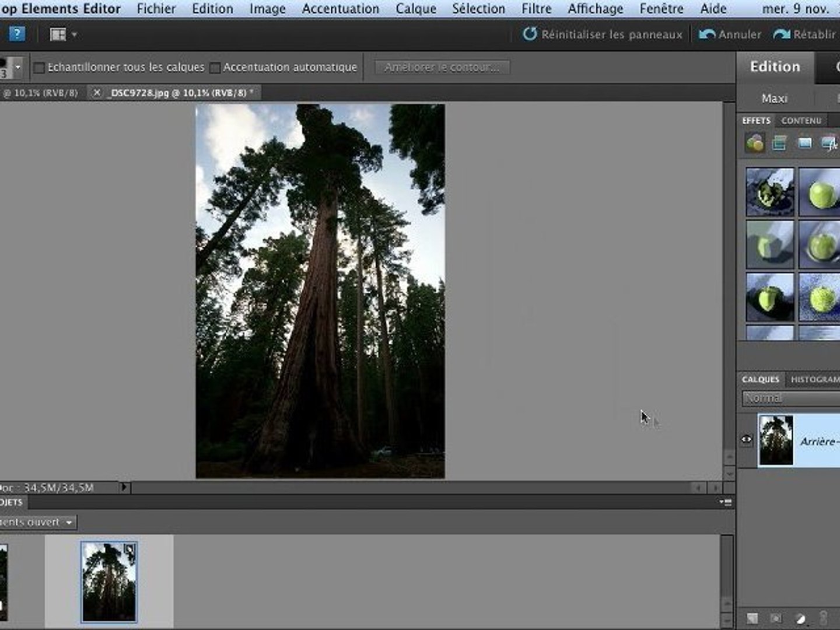Screen dimensions: 840x630
Task: Click the sequoia photo on the canvas
Action: pos(320,291)
